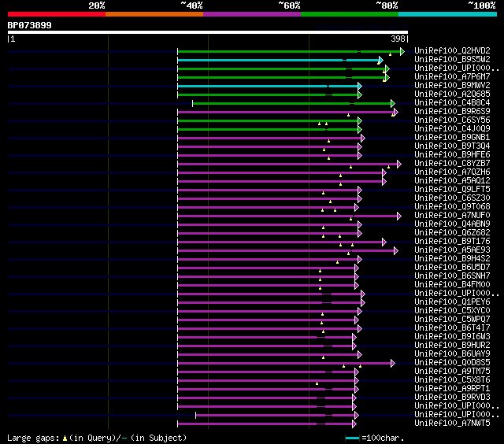
Task: Open hit UniRef100_A2Q685
Action: (452, 94)
